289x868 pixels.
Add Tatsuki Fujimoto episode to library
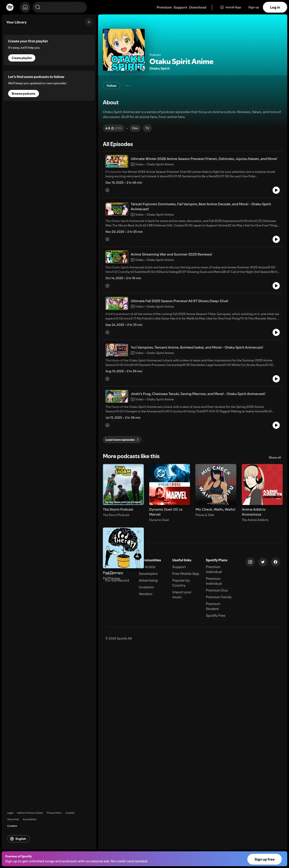[x=107, y=239]
